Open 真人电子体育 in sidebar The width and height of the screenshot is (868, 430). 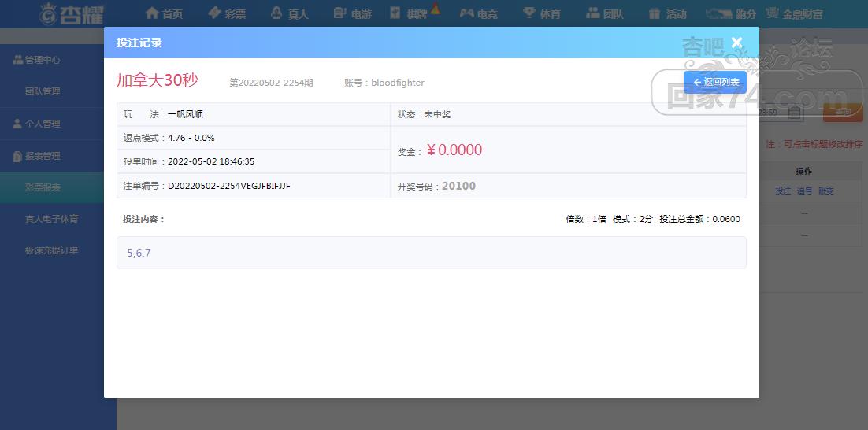tap(52, 219)
